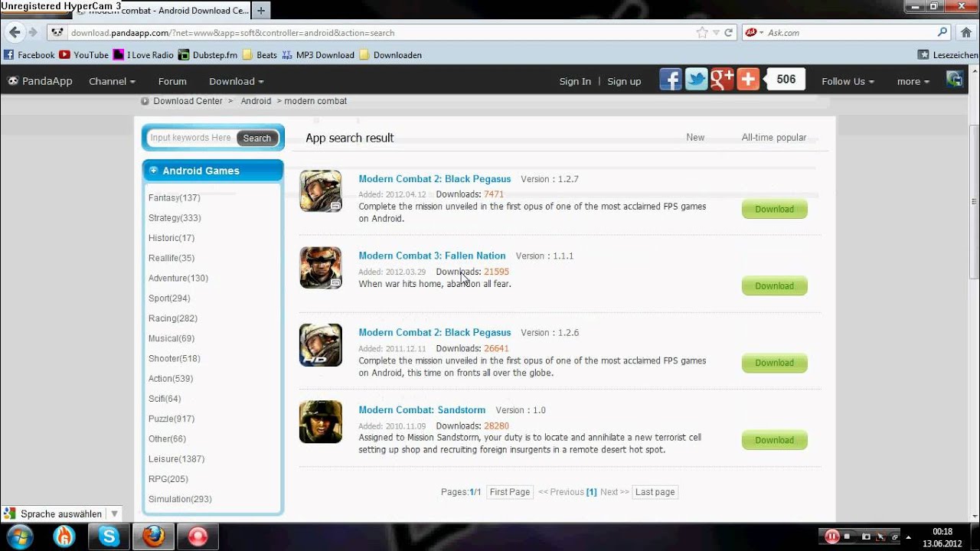Click the search magnifier in Ask.com box
This screenshot has height=551, width=980.
942,33
